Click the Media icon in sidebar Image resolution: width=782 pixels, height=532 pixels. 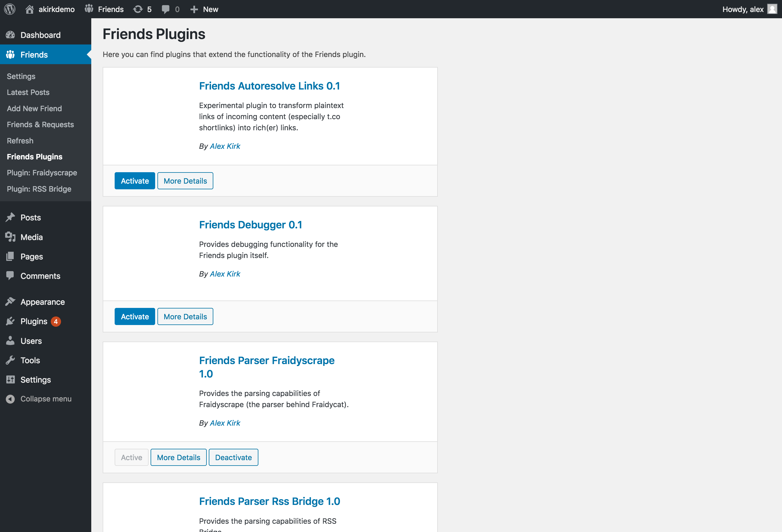click(11, 237)
